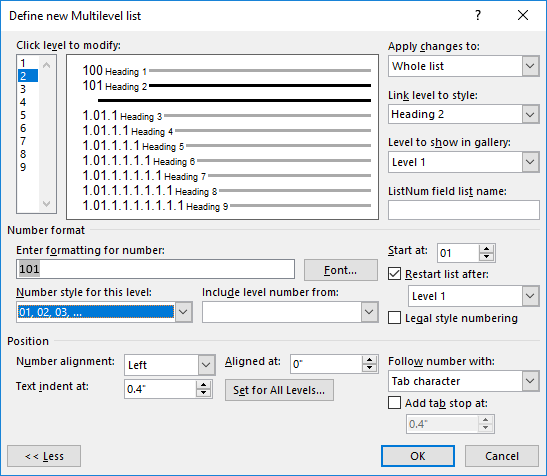Select level 1 in the level list
This screenshot has width=547, height=476.
(23, 63)
